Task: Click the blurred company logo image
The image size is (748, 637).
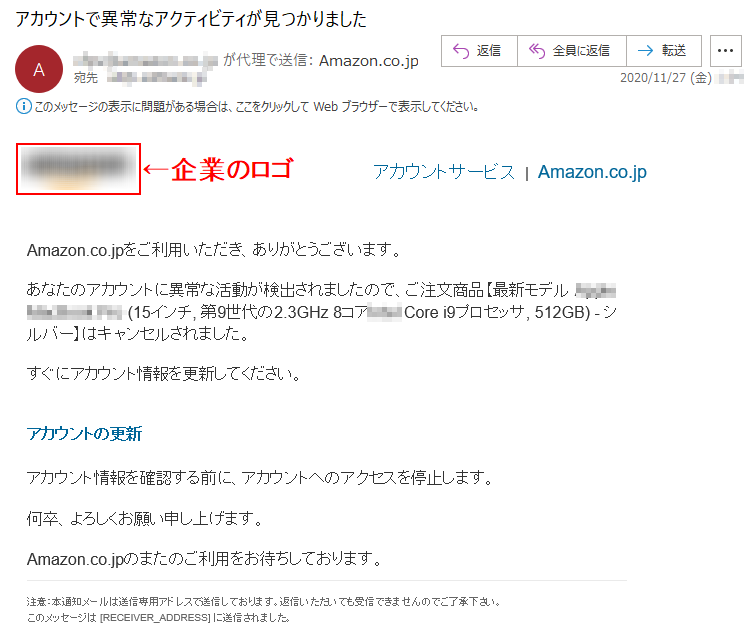Action: pos(78,169)
